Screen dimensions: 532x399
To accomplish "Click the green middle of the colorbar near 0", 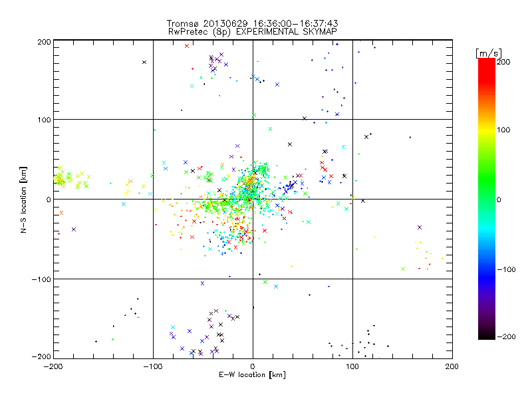I will coord(487,198).
